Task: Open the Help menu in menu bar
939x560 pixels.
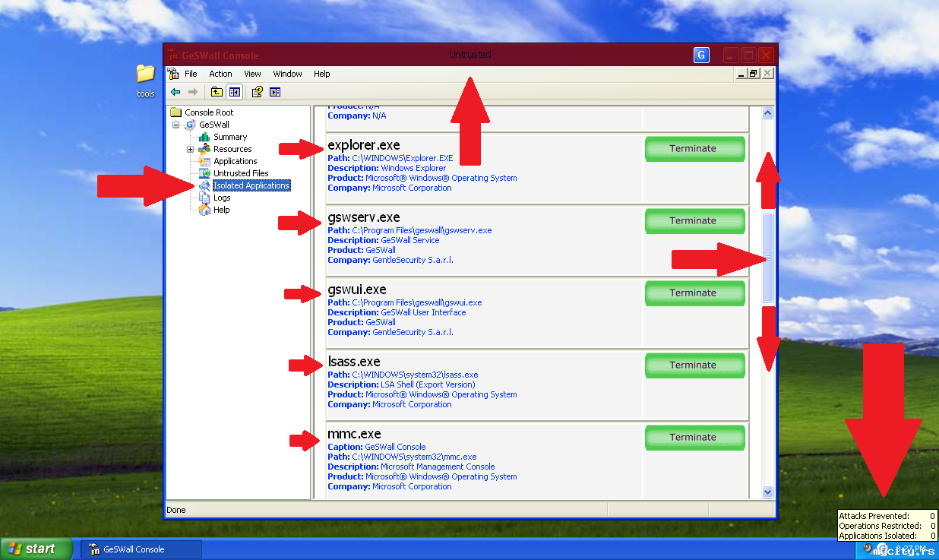Action: click(x=322, y=74)
